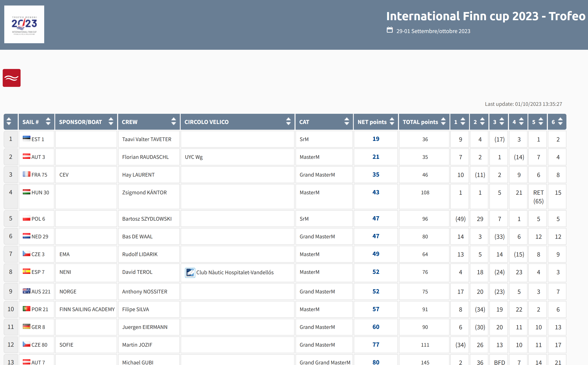Select crew name Anthony NOSSITER
This screenshot has height=365, width=588.
tap(145, 292)
